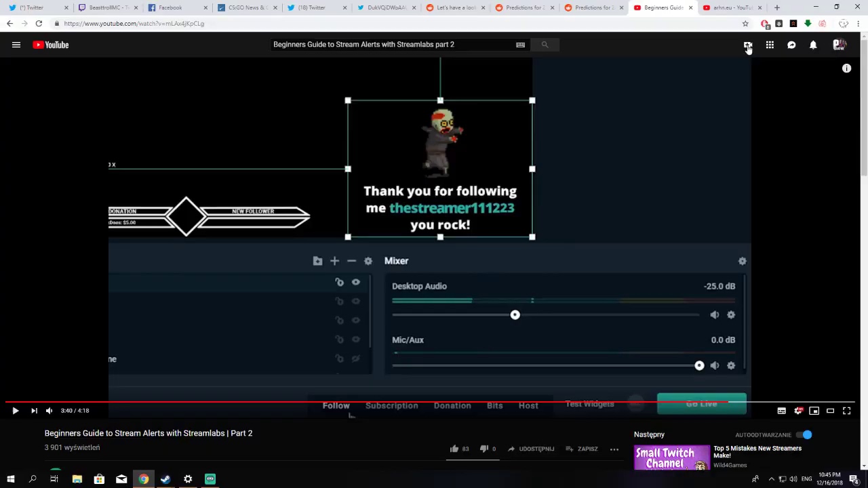Open the more actions ellipsis menu
The width and height of the screenshot is (868, 488).
click(x=614, y=449)
